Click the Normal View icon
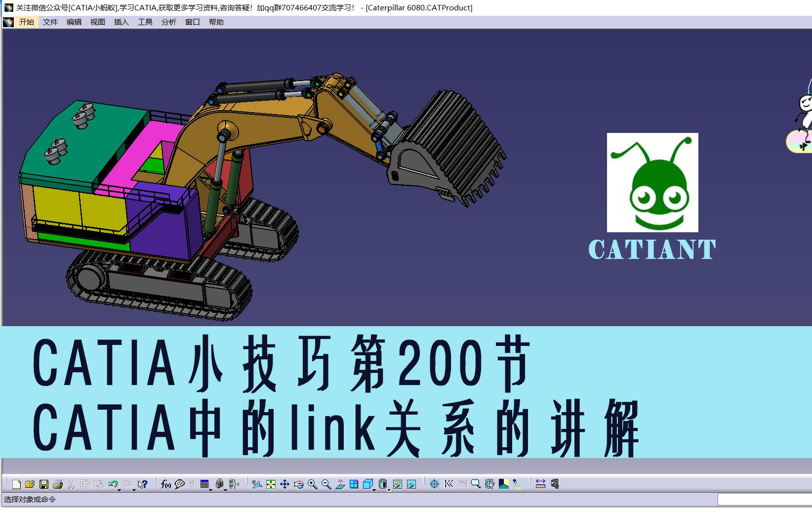The image size is (812, 508). tap(340, 484)
